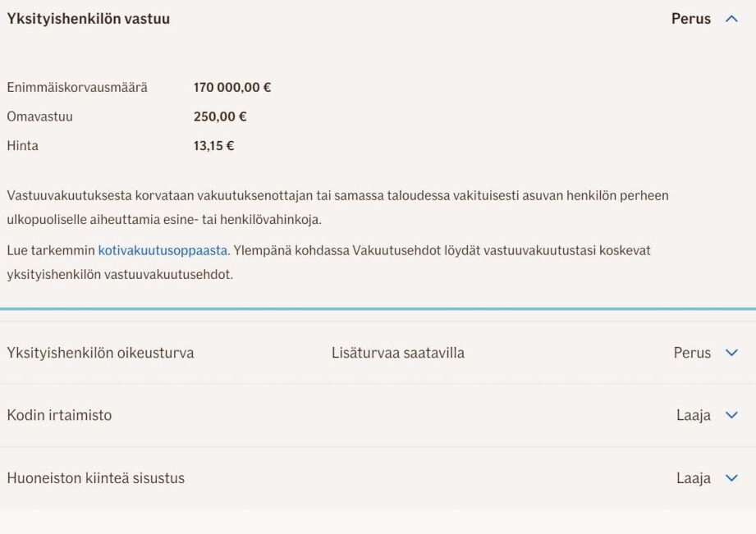Click the Enimmäiskorvausmäärä label
This screenshot has height=534, width=756.
[77, 87]
